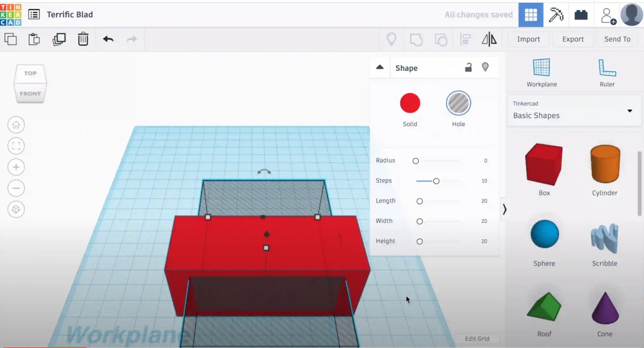
Task: Click the Edit Grid button
Action: tap(477, 338)
